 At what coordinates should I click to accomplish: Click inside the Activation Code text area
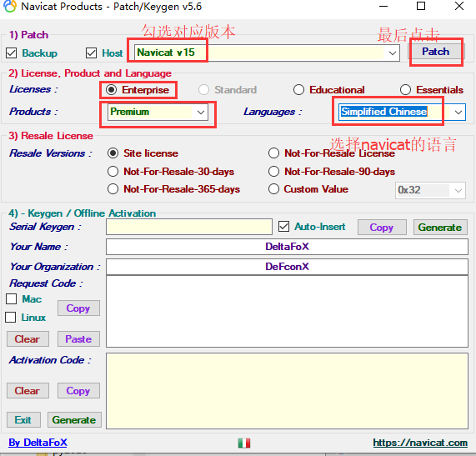[x=287, y=391]
